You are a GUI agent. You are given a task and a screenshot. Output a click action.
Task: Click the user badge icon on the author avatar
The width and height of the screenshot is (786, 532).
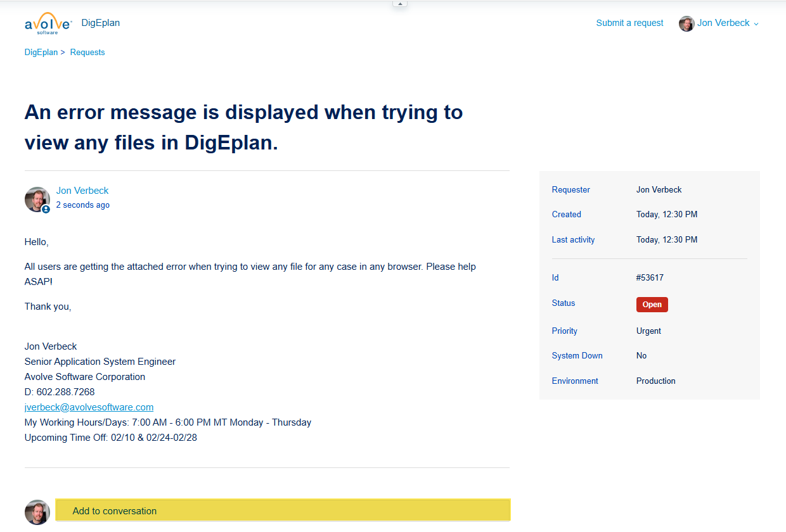[x=46, y=209]
